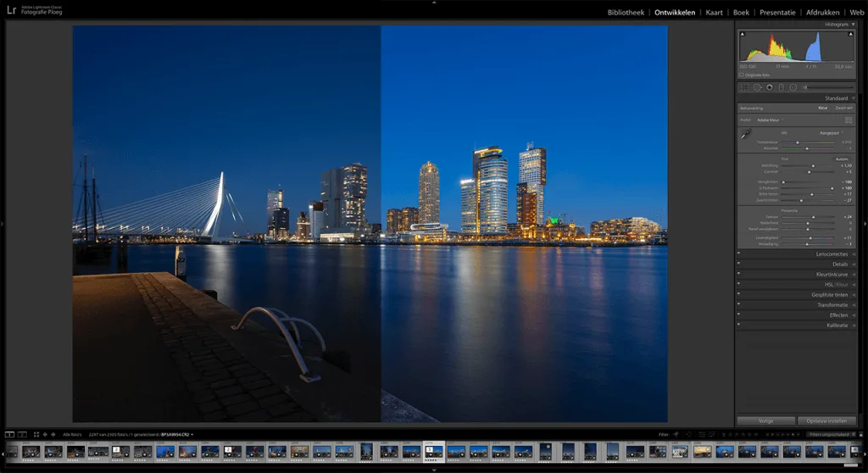Toggle Kleurtintcurve panel on/off switch
Screen dimensions: 868x473
tap(739, 274)
